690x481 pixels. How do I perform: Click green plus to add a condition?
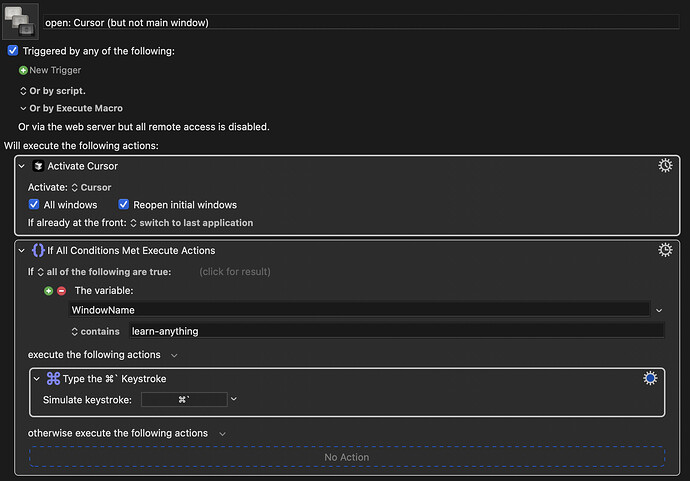(x=48, y=291)
